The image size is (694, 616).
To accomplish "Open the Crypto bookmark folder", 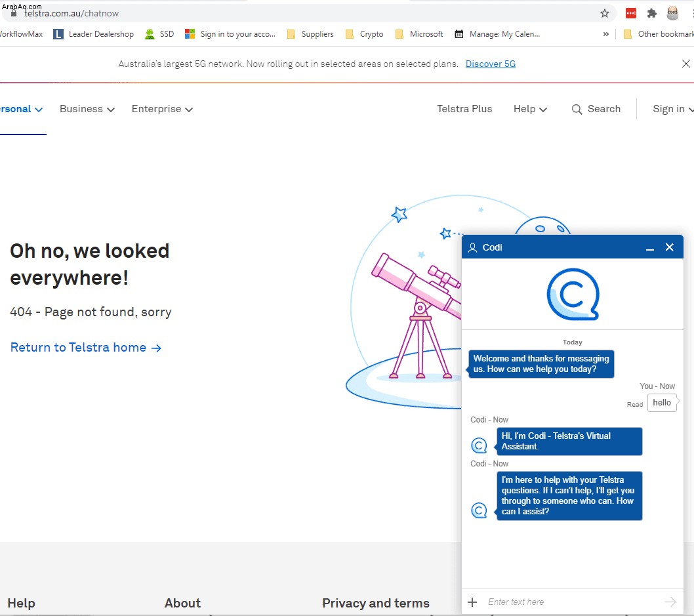I will click(x=364, y=34).
